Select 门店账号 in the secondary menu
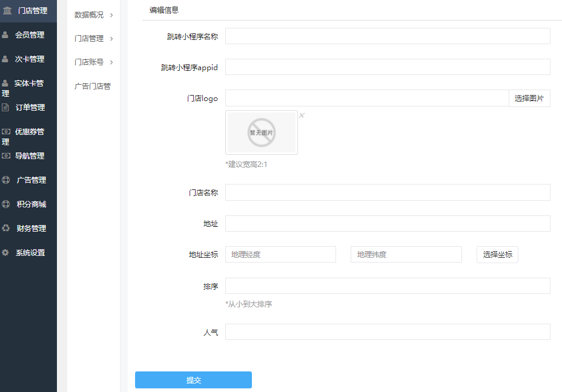This screenshot has width=562, height=392. tap(89, 62)
